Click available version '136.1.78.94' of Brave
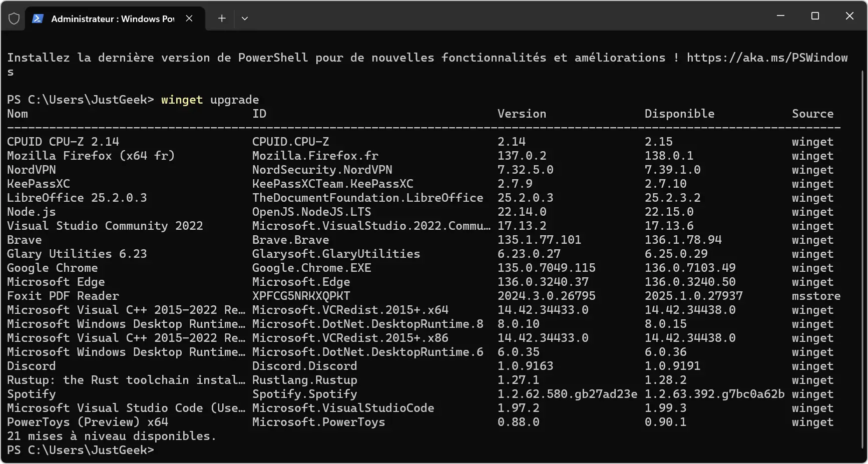The width and height of the screenshot is (868, 464). pyautogui.click(x=683, y=240)
